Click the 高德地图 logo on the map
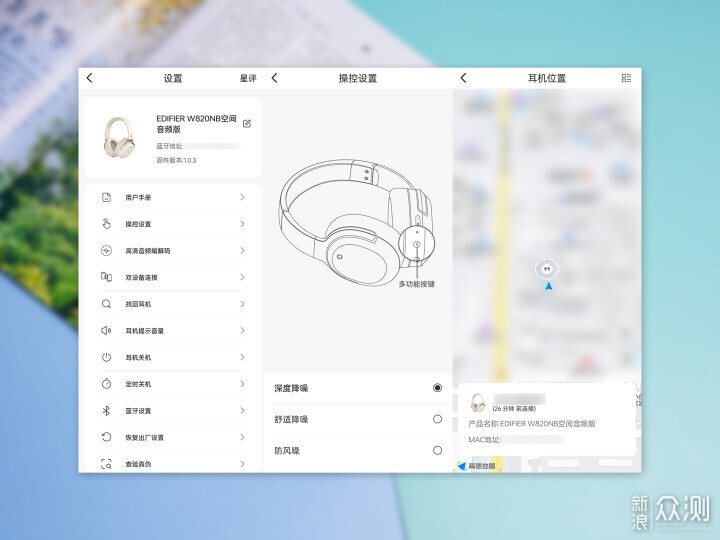Screen dimensions: 720x540 pyautogui.click(x=477, y=466)
